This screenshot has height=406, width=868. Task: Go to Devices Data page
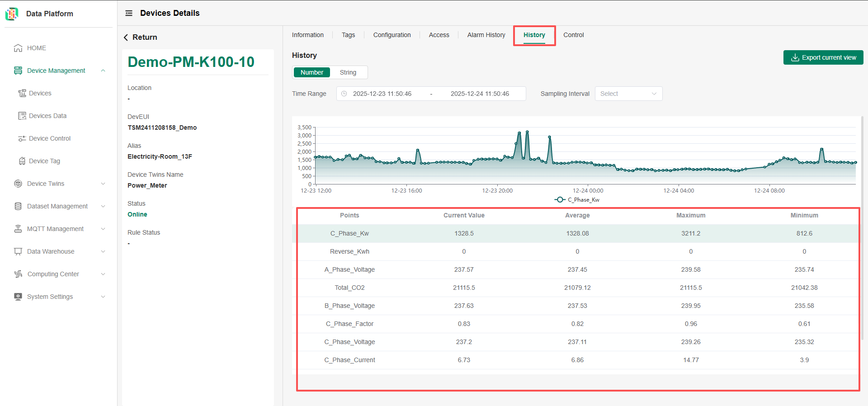pos(47,116)
